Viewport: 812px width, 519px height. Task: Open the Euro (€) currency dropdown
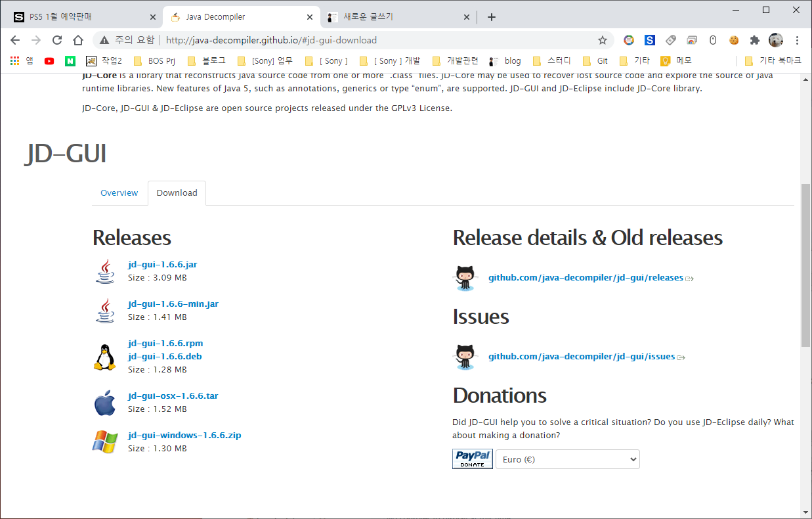click(x=568, y=459)
